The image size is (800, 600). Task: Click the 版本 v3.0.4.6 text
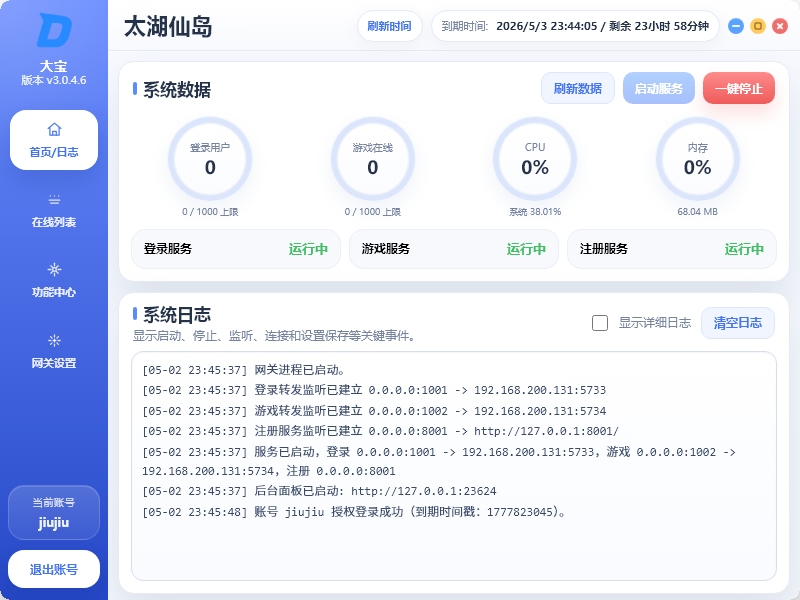point(54,80)
